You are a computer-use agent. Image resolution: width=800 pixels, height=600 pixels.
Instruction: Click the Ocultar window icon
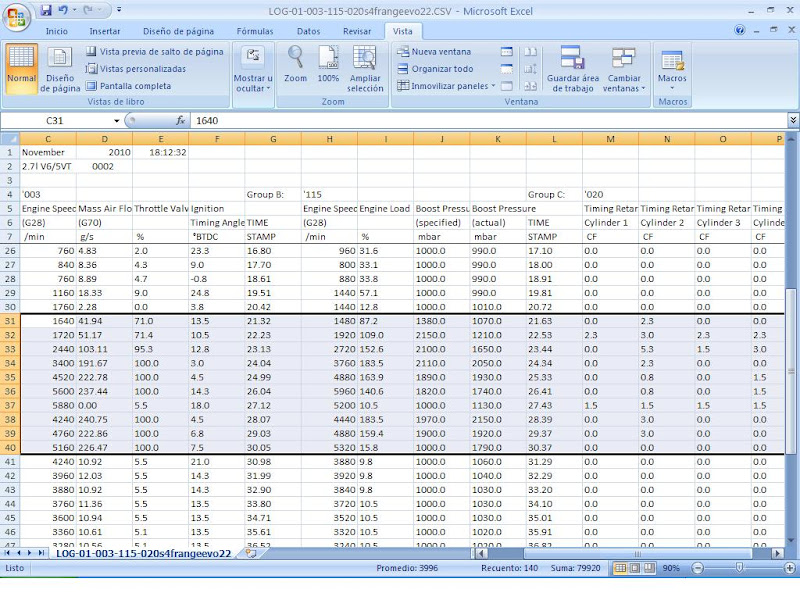pyautogui.click(x=507, y=69)
